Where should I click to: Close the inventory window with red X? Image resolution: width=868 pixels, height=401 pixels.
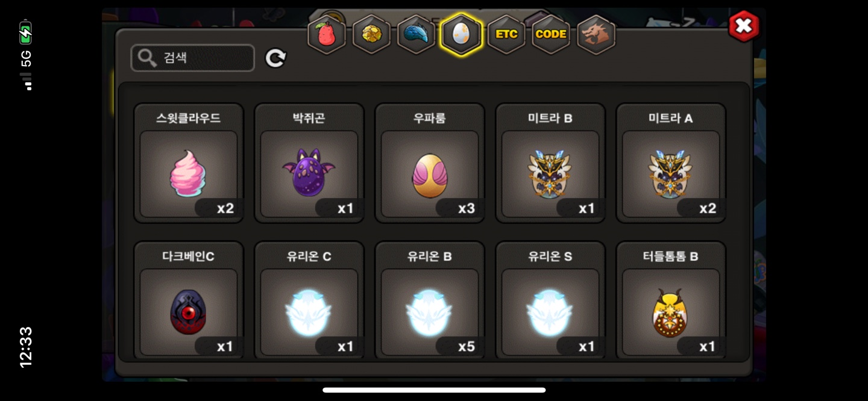744,26
